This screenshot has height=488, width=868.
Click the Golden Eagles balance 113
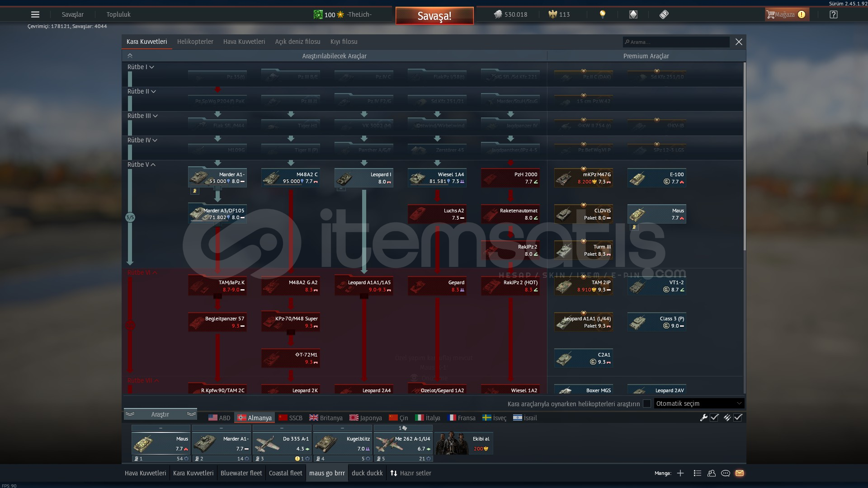pyautogui.click(x=559, y=14)
